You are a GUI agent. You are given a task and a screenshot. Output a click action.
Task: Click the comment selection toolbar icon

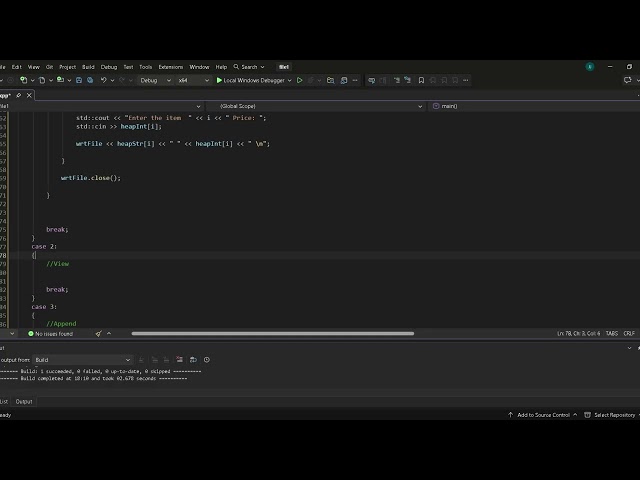point(371,80)
